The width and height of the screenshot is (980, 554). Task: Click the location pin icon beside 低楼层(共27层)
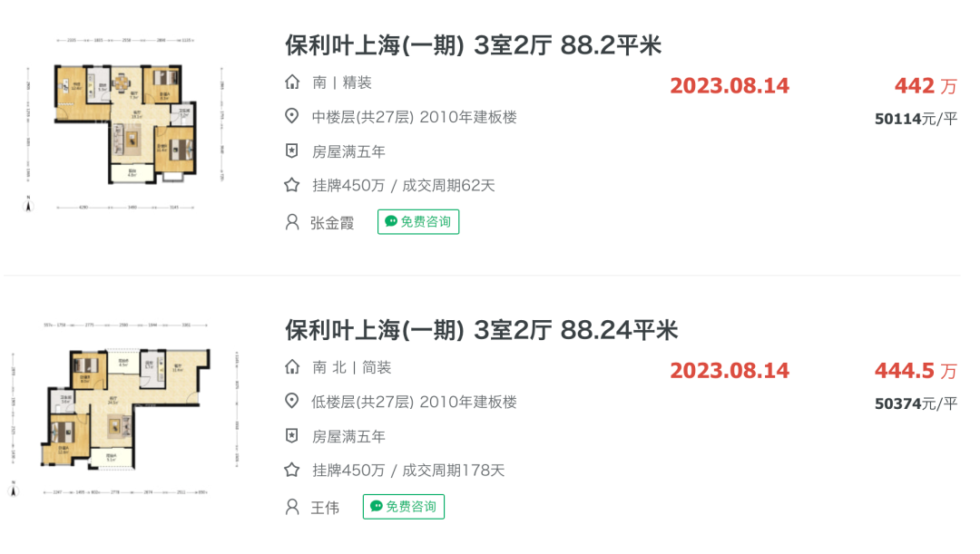click(292, 401)
